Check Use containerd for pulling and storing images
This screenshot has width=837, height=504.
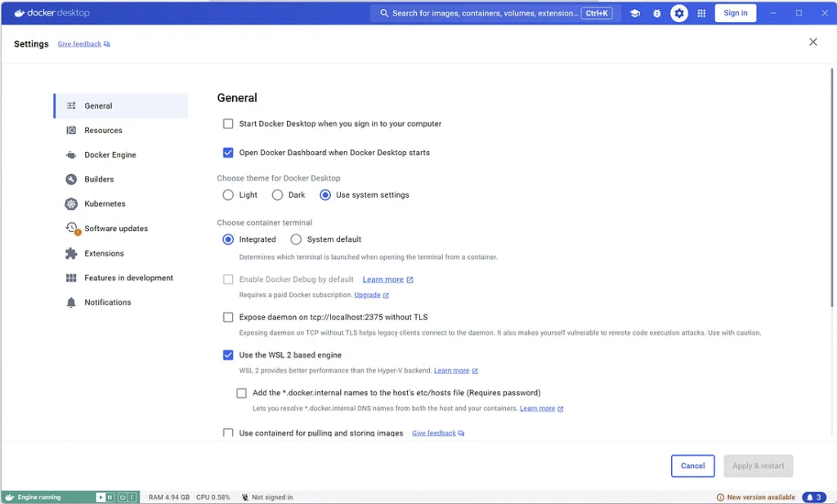coord(228,433)
